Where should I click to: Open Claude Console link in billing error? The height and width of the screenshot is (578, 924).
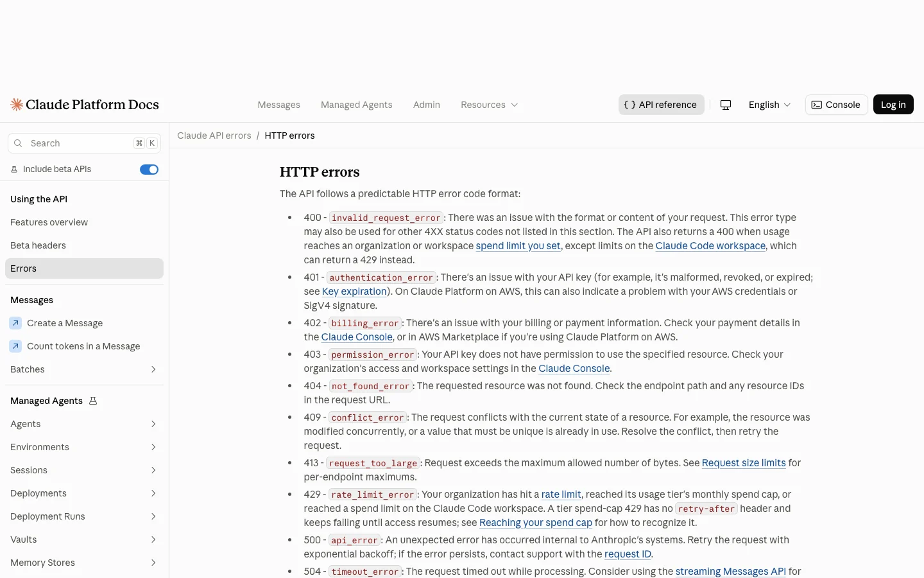click(x=357, y=337)
